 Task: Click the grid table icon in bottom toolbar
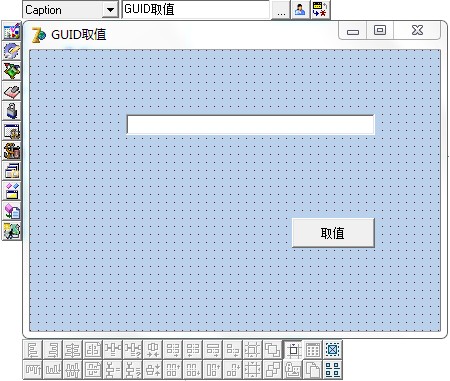(x=313, y=350)
